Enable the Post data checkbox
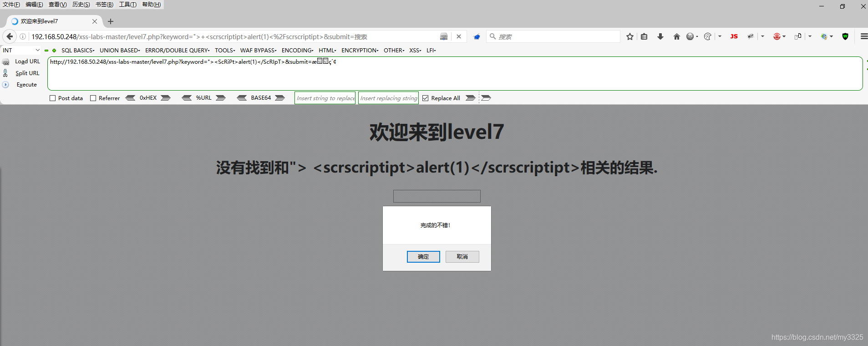This screenshot has height=346, width=868. [53, 98]
